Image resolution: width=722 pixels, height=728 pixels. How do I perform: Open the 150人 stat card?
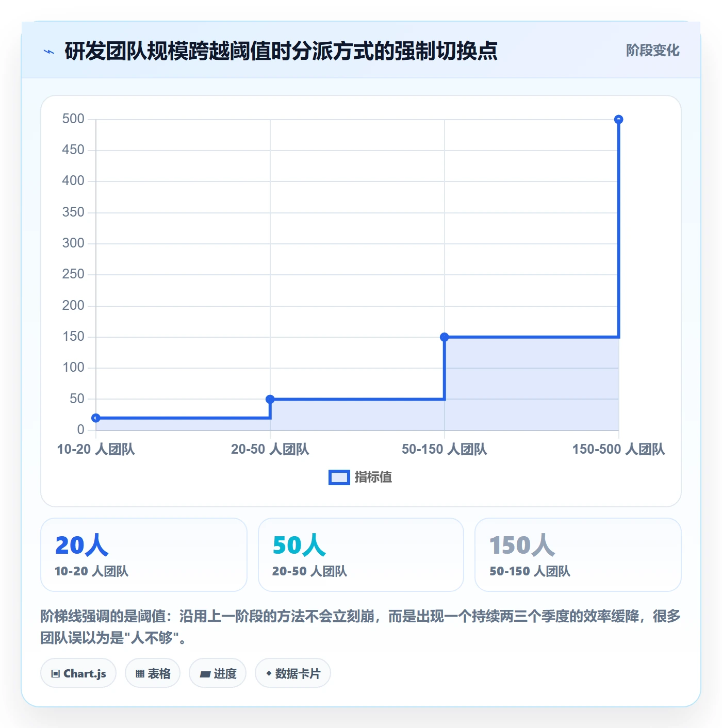point(578,555)
